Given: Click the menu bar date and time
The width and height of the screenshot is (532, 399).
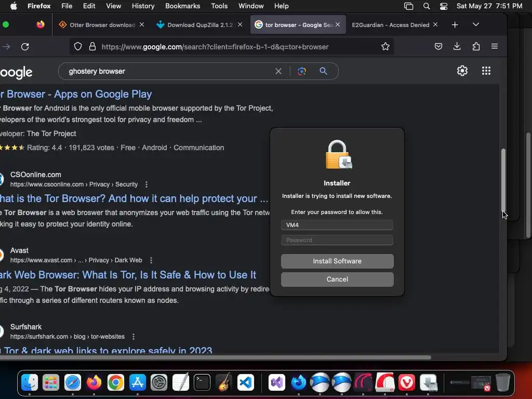Looking at the screenshot, I should pyautogui.click(x=489, y=6).
